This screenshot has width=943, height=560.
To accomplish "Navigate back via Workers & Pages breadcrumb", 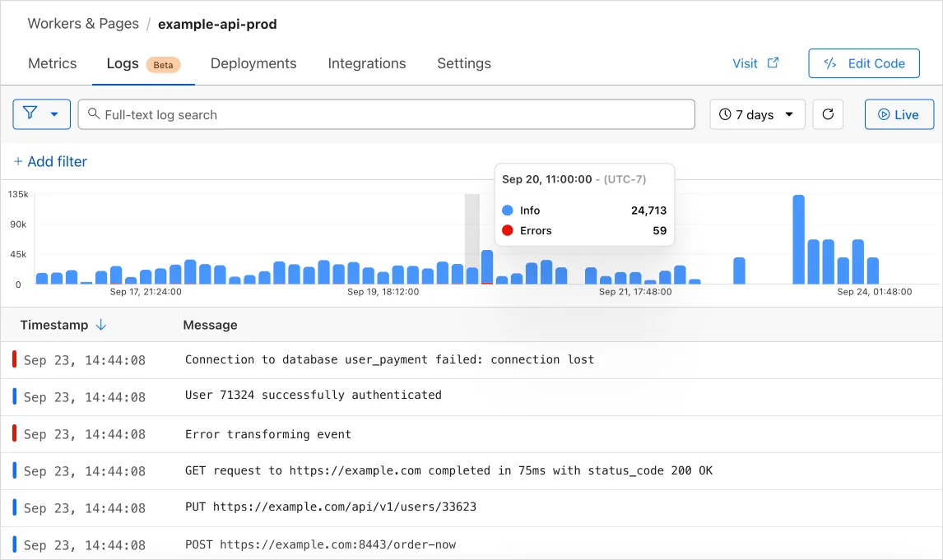I will [x=82, y=23].
